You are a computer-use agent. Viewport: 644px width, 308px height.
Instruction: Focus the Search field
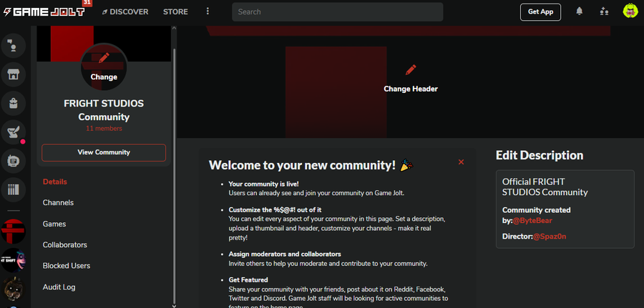point(337,12)
